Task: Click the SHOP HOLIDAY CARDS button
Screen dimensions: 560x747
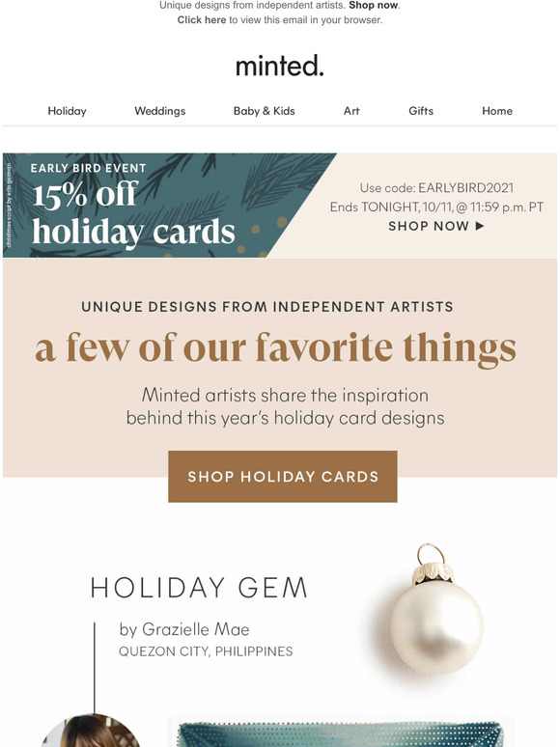Action: click(283, 477)
